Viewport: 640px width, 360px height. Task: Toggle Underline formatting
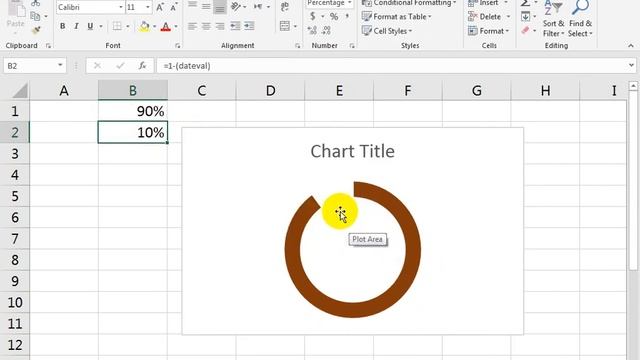[x=90, y=26]
